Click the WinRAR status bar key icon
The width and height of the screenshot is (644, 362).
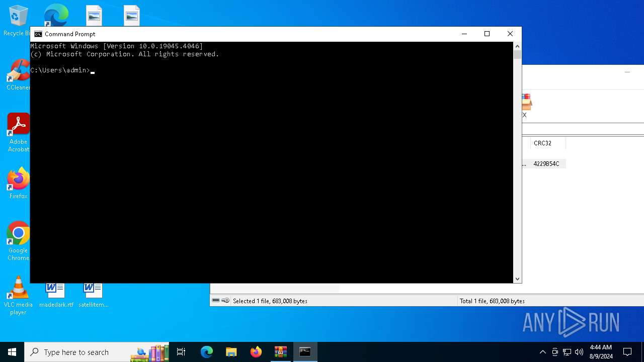(x=225, y=301)
